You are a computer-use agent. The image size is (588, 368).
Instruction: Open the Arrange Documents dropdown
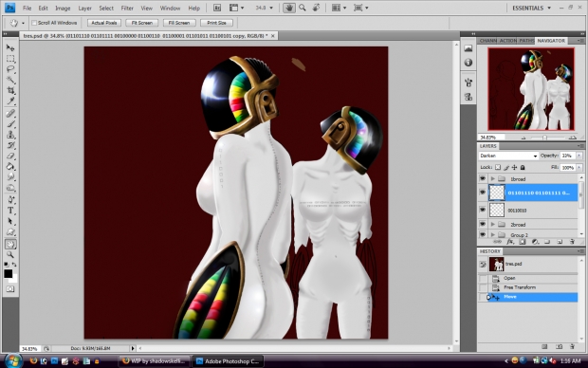[339, 8]
